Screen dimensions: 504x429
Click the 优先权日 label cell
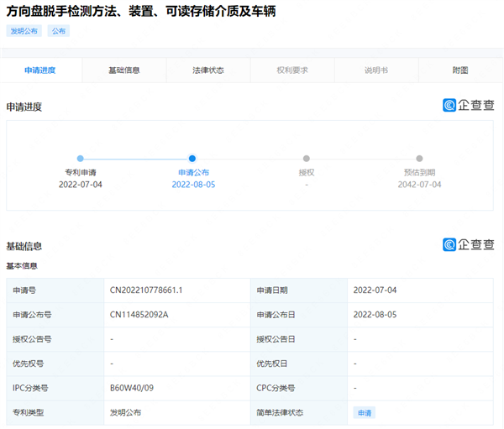(x=299, y=364)
